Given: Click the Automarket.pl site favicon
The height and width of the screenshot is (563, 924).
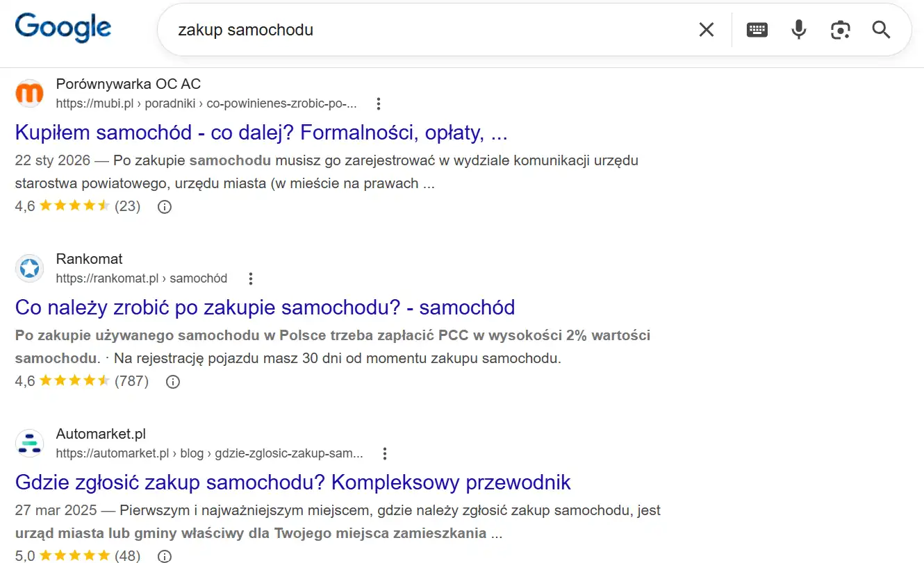Looking at the screenshot, I should (28, 443).
